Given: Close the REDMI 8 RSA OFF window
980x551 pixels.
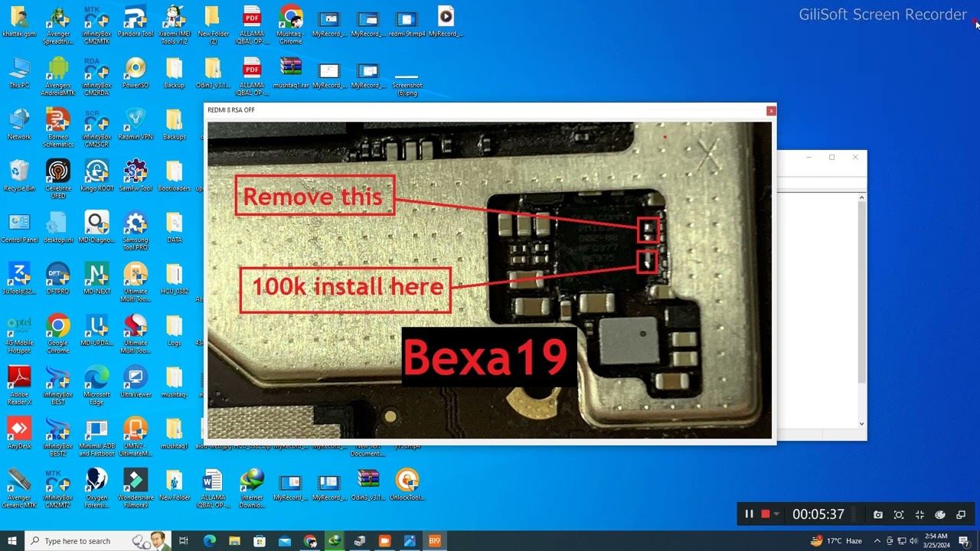Looking at the screenshot, I should (771, 111).
